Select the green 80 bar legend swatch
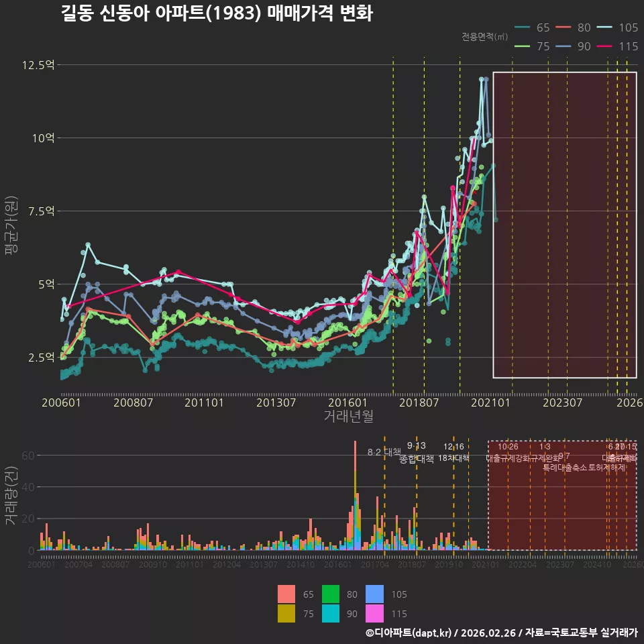The width and height of the screenshot is (644, 644). pos(331,594)
